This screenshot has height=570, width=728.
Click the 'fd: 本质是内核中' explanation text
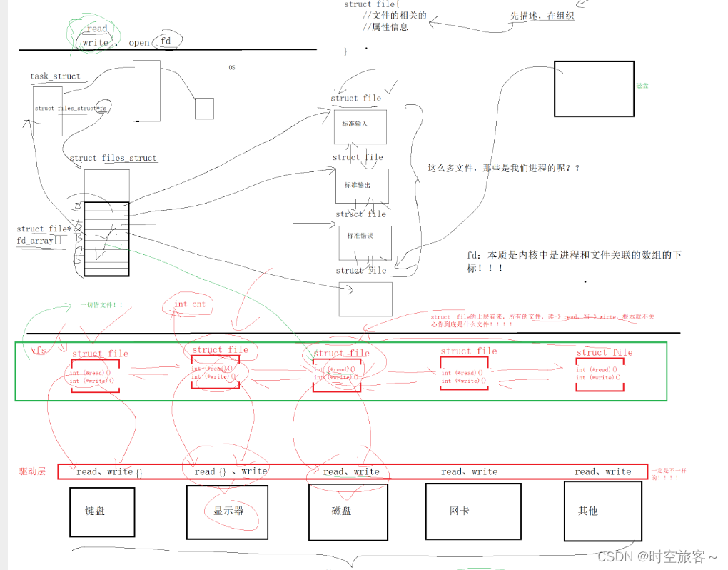[574, 261]
